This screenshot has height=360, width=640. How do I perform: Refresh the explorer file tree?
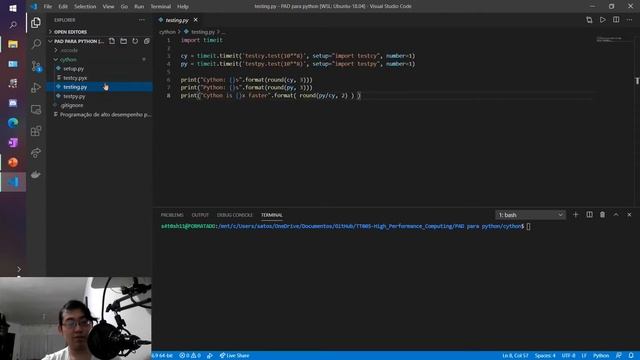[x=135, y=41]
